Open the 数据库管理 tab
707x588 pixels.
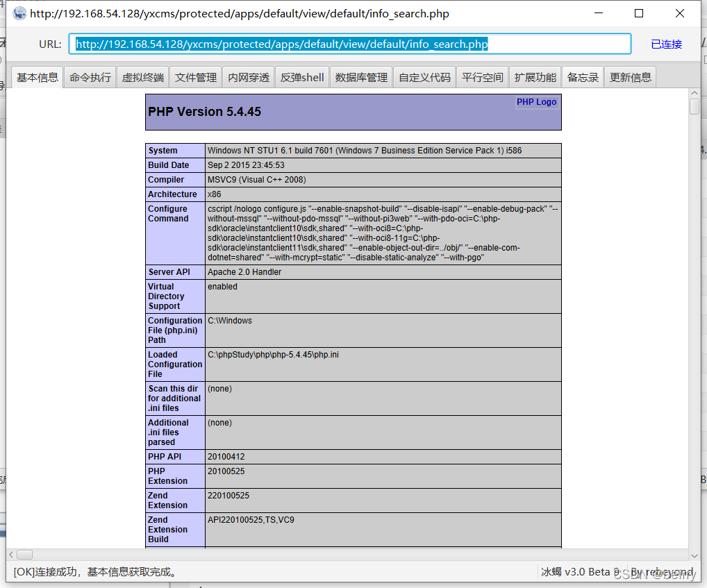(x=361, y=77)
